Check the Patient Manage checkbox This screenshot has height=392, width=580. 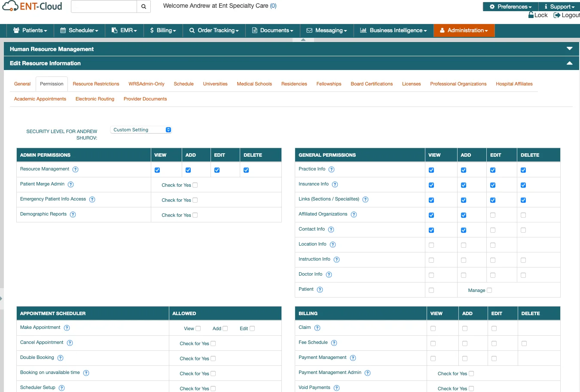(x=489, y=290)
